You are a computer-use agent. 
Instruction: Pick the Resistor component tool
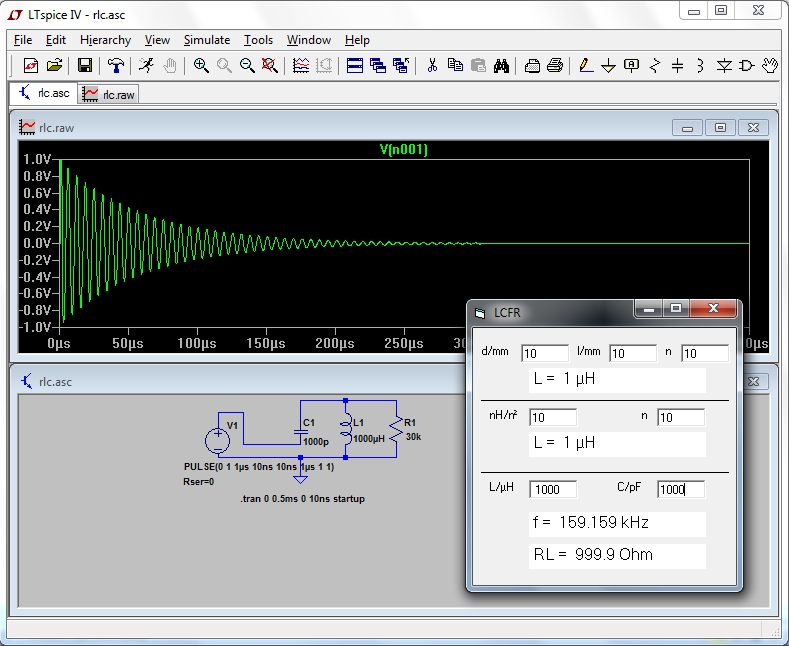click(x=655, y=66)
